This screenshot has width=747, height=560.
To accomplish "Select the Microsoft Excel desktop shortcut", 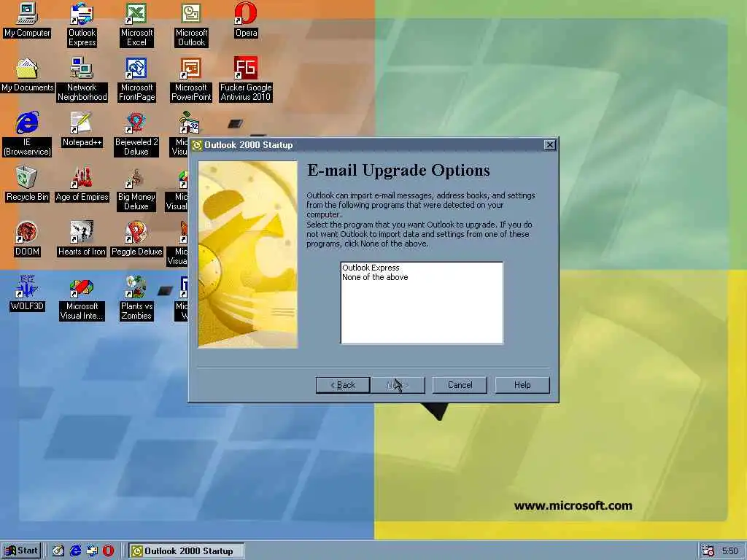I will (x=136, y=25).
